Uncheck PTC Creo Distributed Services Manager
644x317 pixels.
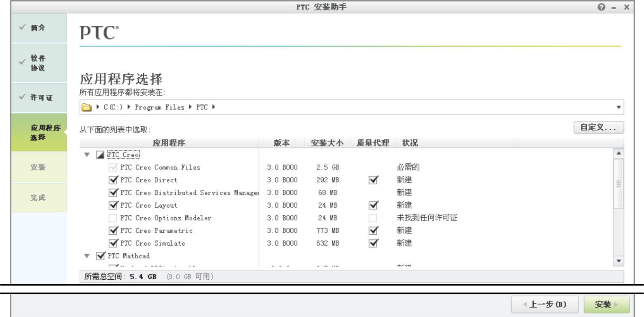point(113,193)
